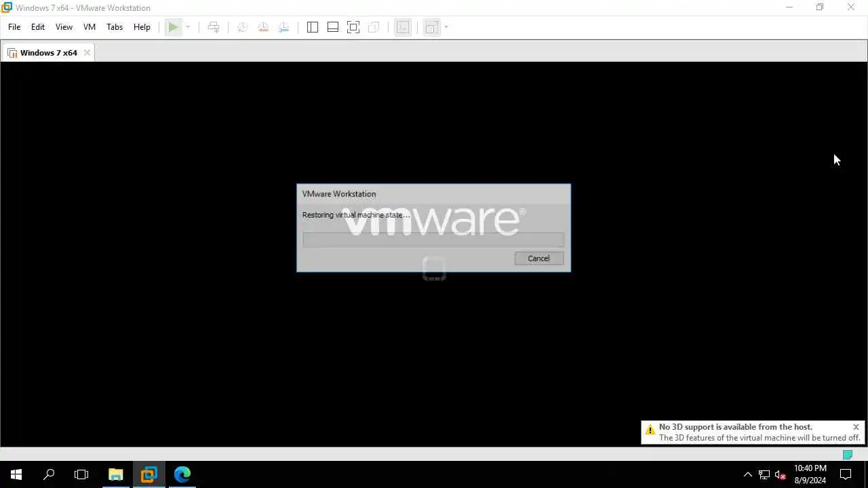Cancel restoring virtual machine state
The width and height of the screenshot is (868, 488).
(x=539, y=258)
